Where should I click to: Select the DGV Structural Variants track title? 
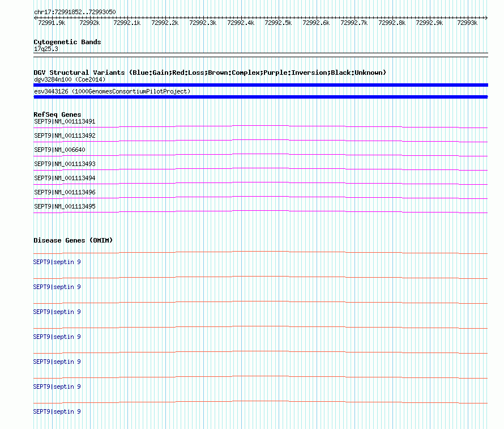click(x=210, y=73)
